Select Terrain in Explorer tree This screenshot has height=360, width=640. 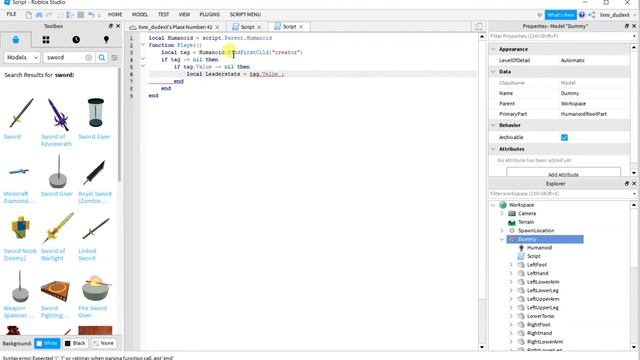tap(526, 222)
